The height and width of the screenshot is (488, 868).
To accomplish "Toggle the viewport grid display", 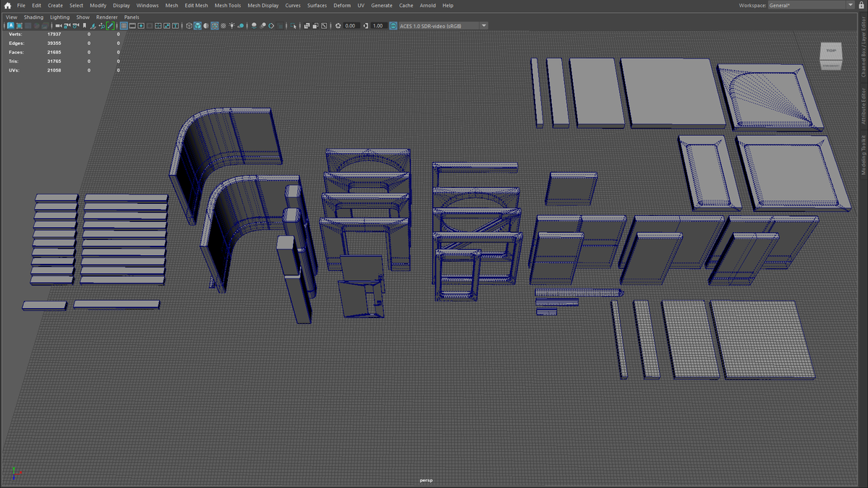I will [x=124, y=26].
